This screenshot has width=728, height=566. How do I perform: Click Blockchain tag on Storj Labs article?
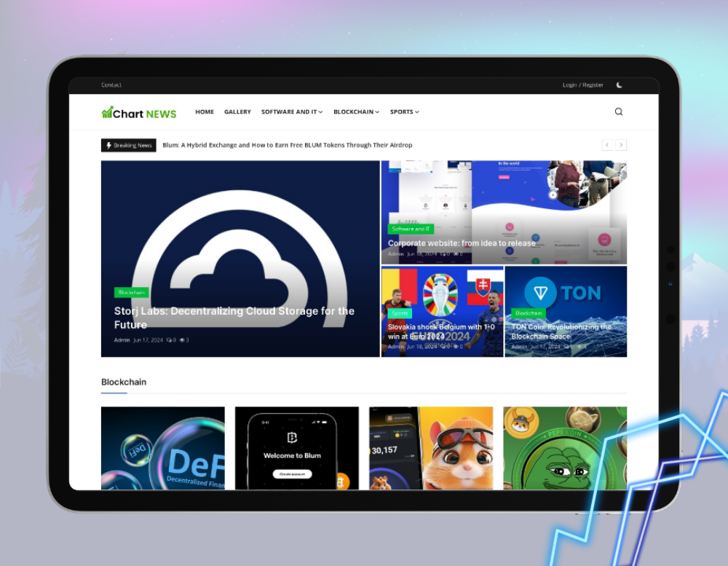(x=132, y=292)
